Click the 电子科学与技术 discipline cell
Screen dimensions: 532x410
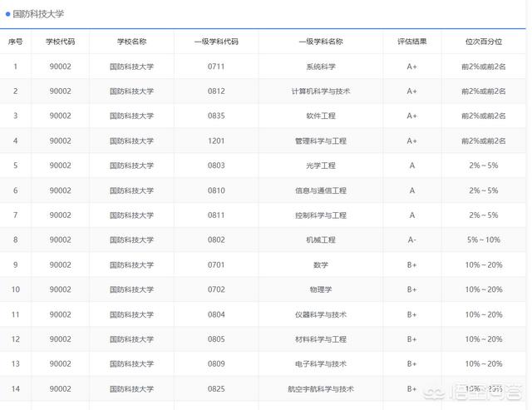(321, 363)
